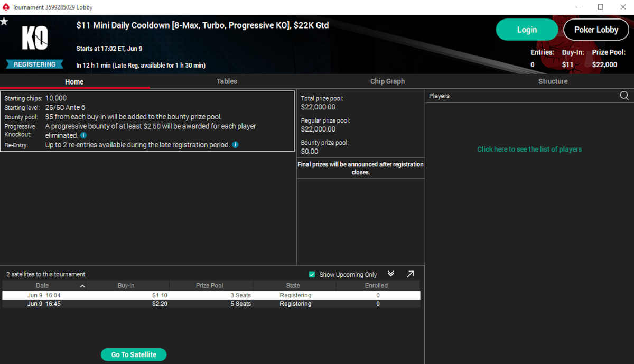634x364 pixels.
Task: Click the Bounty prize pool $0.00 value
Action: [x=310, y=151]
